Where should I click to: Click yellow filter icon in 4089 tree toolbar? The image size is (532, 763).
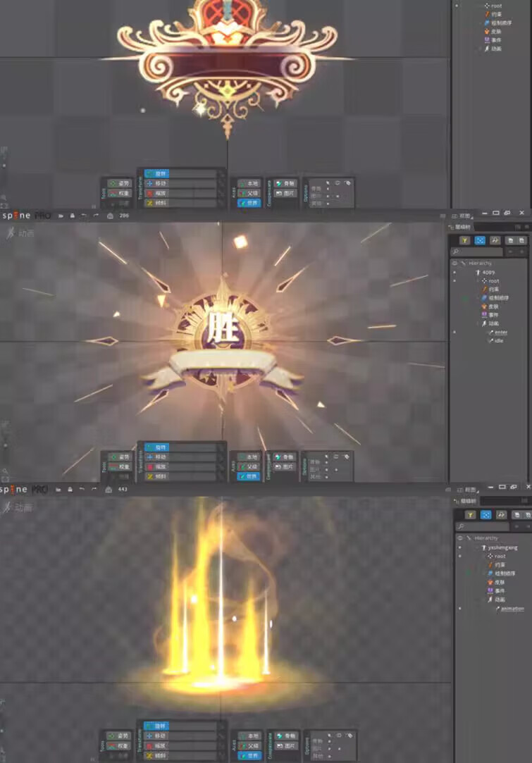(x=465, y=240)
